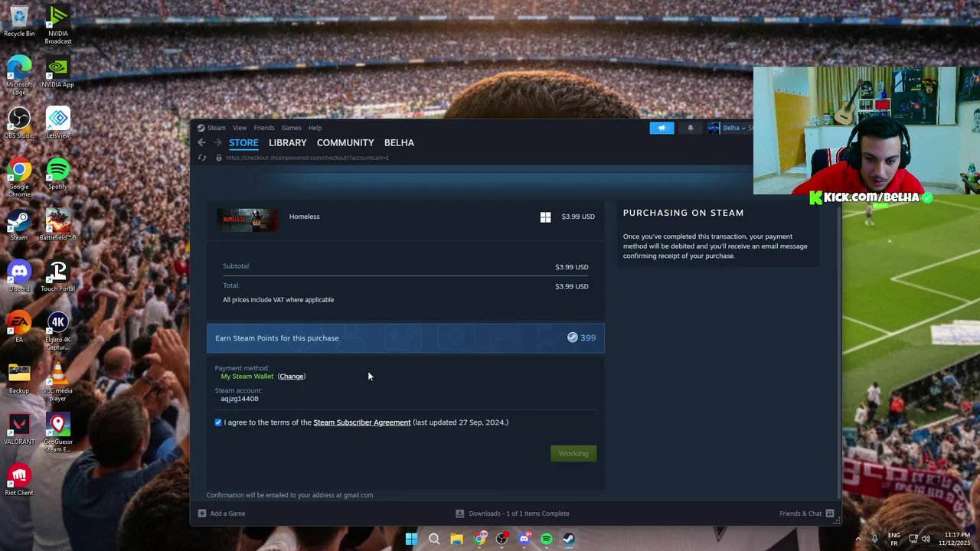Open the BELHA profile tab
Viewport: 980px width, 551px height.
399,143
